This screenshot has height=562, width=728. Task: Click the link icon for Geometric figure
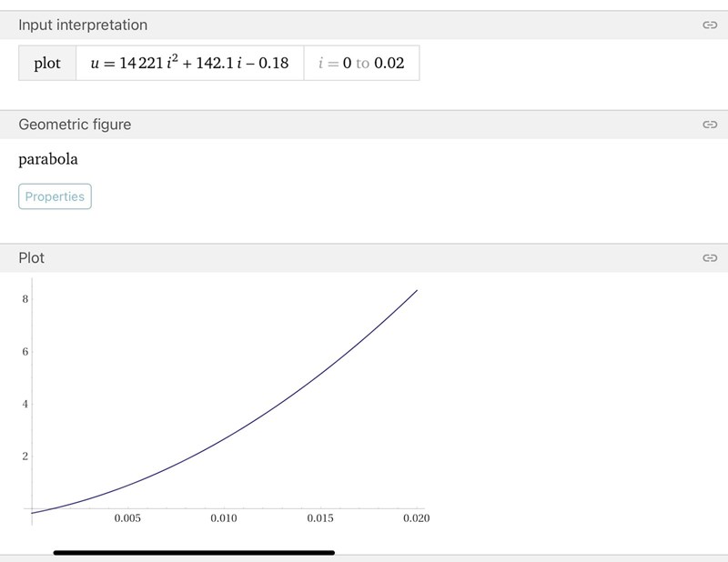tap(710, 125)
